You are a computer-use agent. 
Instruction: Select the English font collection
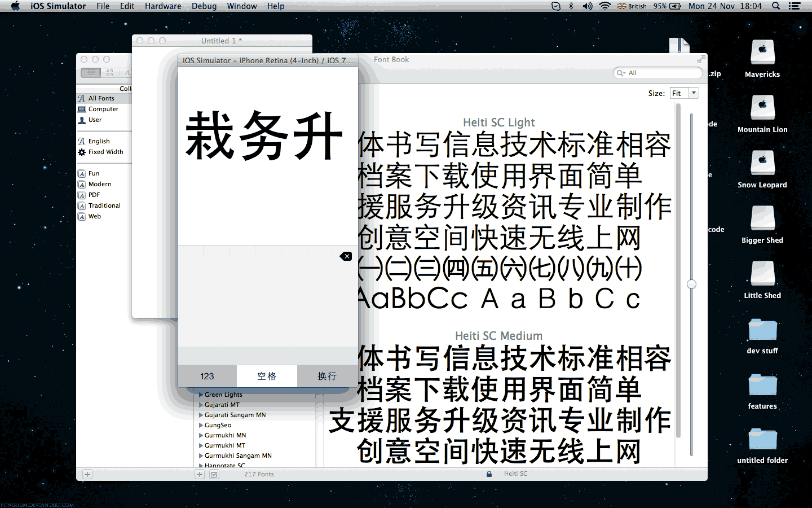tap(104, 141)
